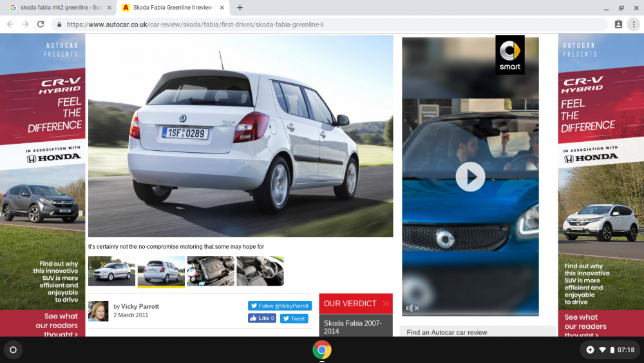Click the smart logo on the ad
The height and width of the screenshot is (363, 644).
tap(509, 55)
